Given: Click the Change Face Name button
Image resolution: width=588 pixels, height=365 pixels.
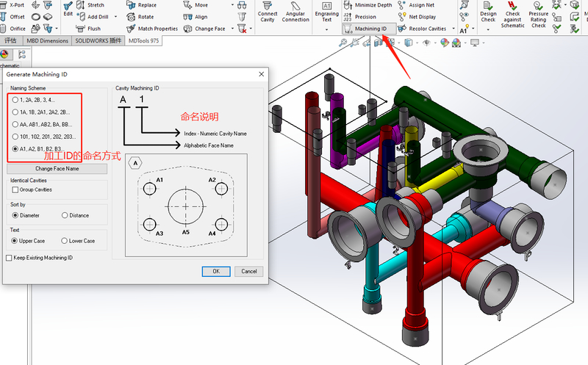Looking at the screenshot, I should (x=57, y=169).
